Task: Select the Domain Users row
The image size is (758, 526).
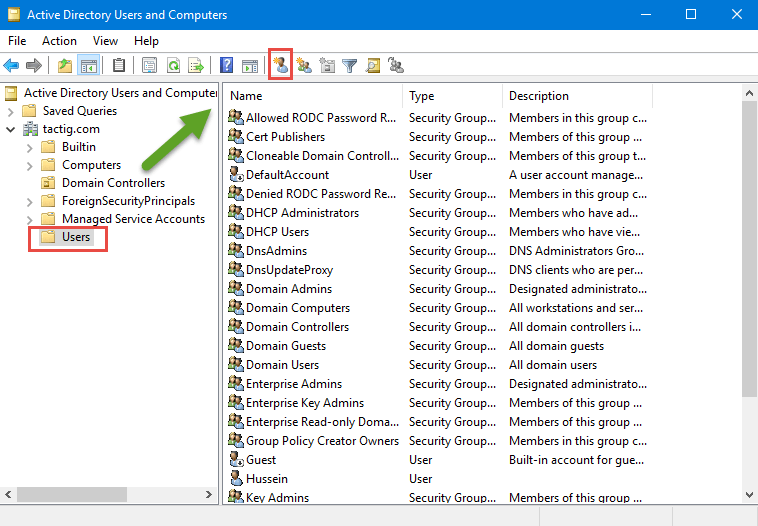Action: click(x=437, y=365)
